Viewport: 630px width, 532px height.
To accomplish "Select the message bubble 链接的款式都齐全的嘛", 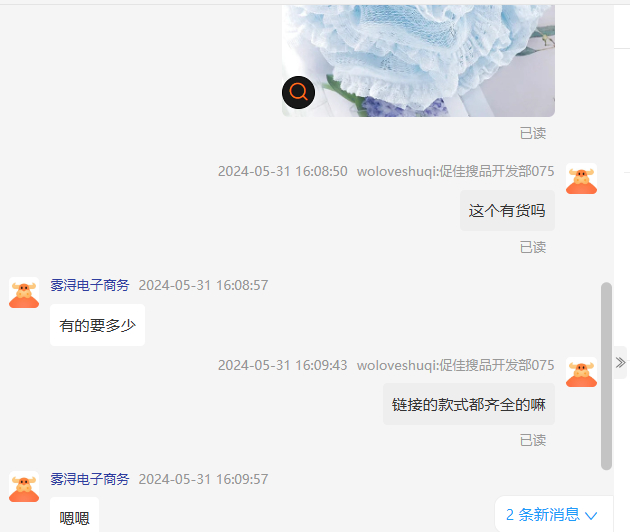I will [468, 404].
